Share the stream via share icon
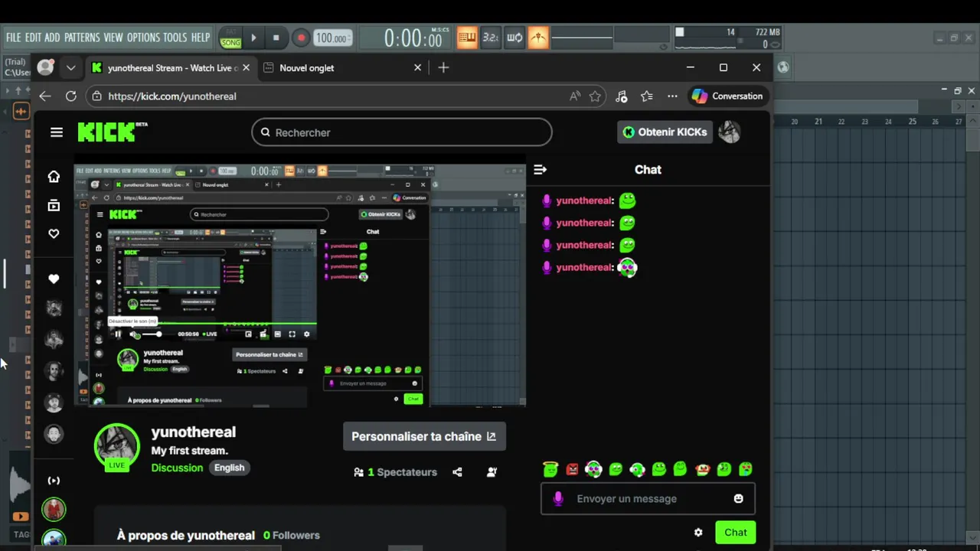The height and width of the screenshot is (551, 980). pos(457,472)
